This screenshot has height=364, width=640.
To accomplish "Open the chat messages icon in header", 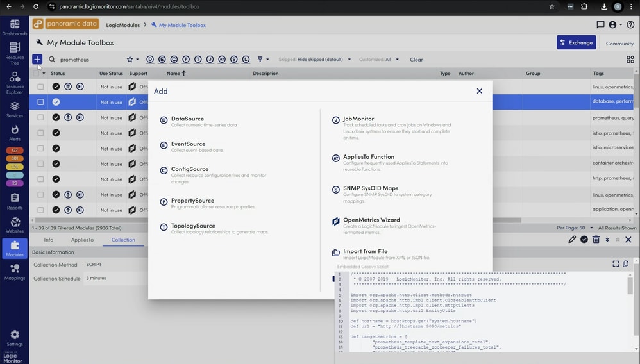I will [600, 24].
